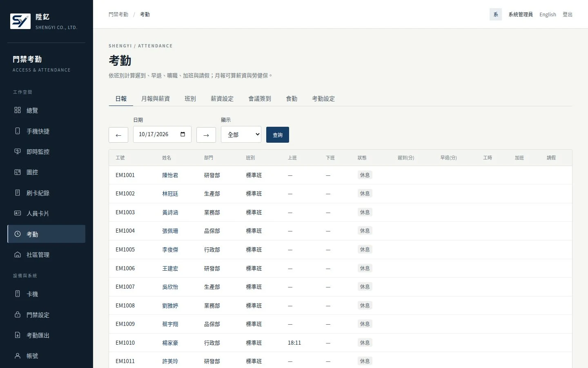588x368 pixels.
Task: Open 門禁設定 lock icon
Action: (x=18, y=314)
